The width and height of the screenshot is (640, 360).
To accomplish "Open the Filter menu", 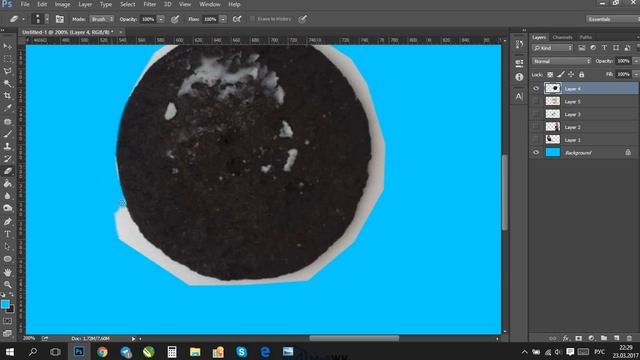I will pyautogui.click(x=149, y=4).
